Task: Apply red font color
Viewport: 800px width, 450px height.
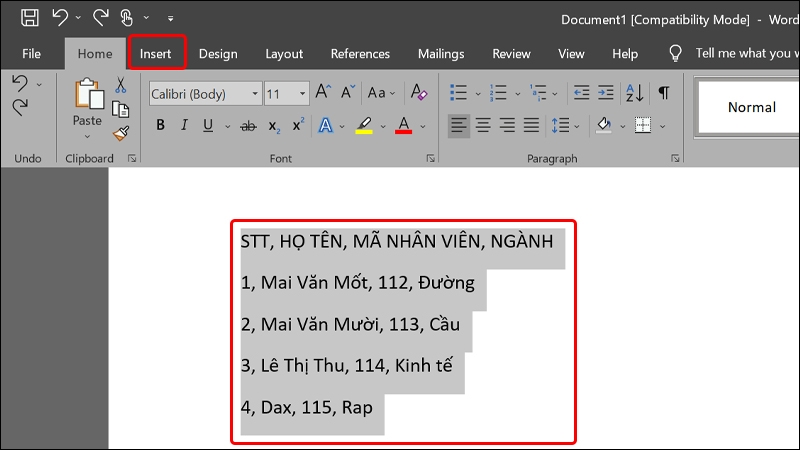Action: (x=404, y=126)
